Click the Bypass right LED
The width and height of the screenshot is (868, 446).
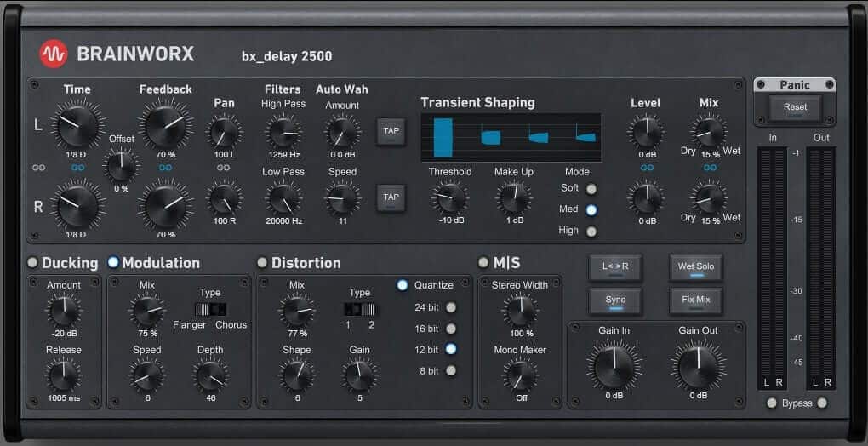click(x=822, y=403)
